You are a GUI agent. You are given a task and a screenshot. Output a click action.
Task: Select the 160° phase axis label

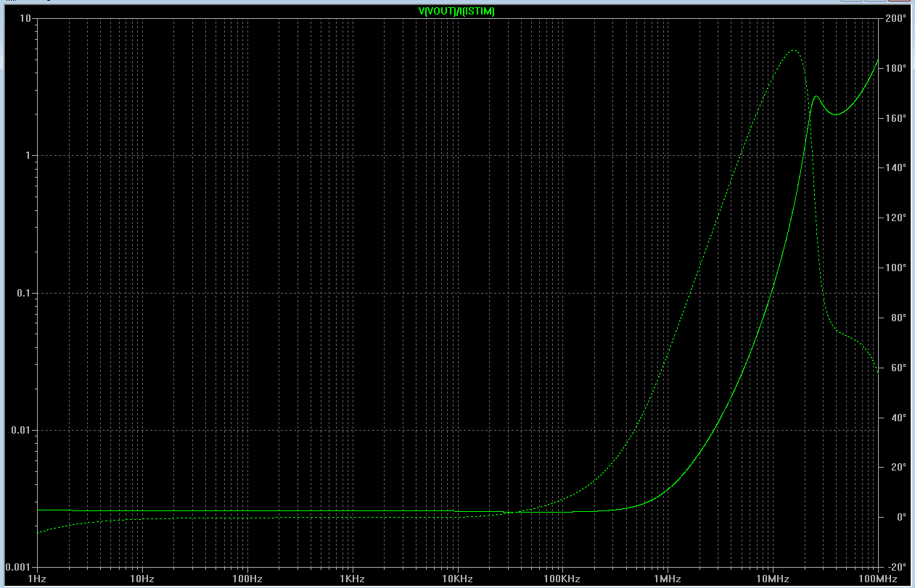tap(896, 118)
